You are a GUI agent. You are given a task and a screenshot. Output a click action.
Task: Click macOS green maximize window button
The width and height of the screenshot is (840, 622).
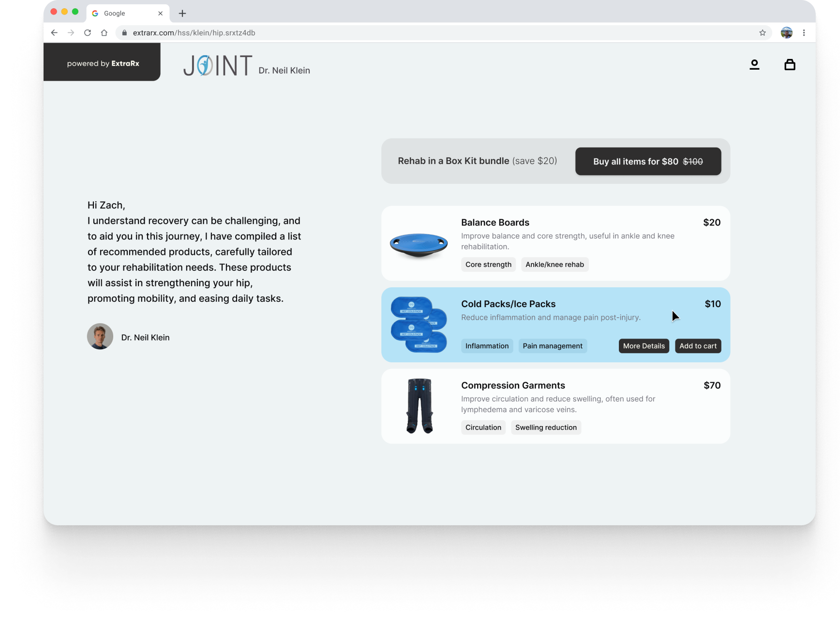[75, 12]
